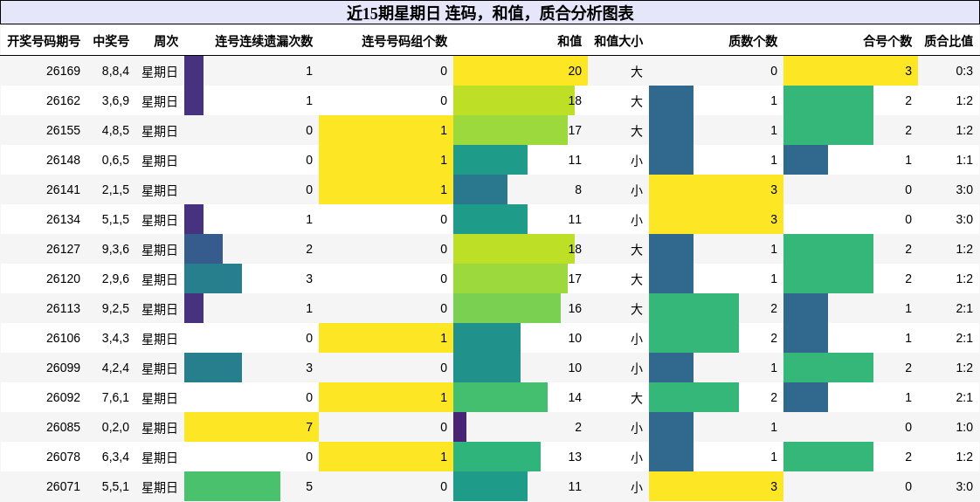
Task: Click the sum value 8 cell
Action: pos(521,189)
